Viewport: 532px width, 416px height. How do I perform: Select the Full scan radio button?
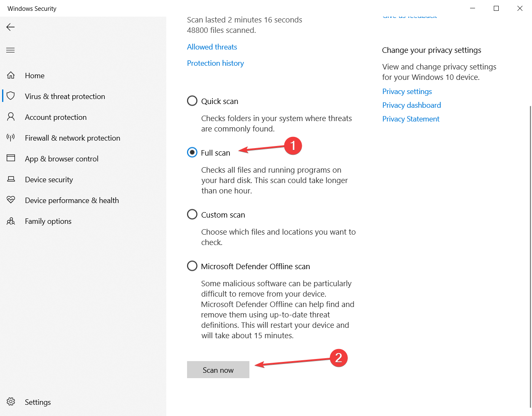pyautogui.click(x=192, y=153)
